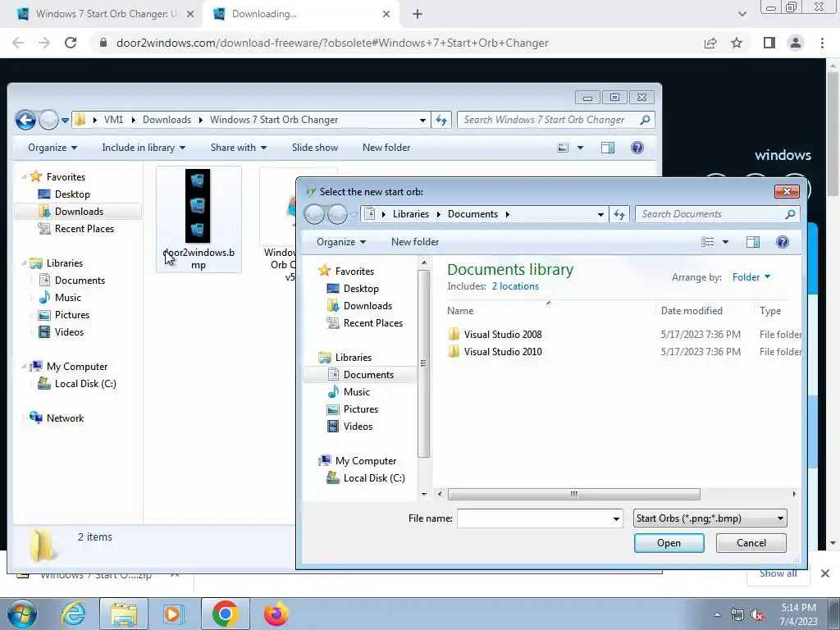
Task: Open Organize menu in Explorer window
Action: [52, 148]
